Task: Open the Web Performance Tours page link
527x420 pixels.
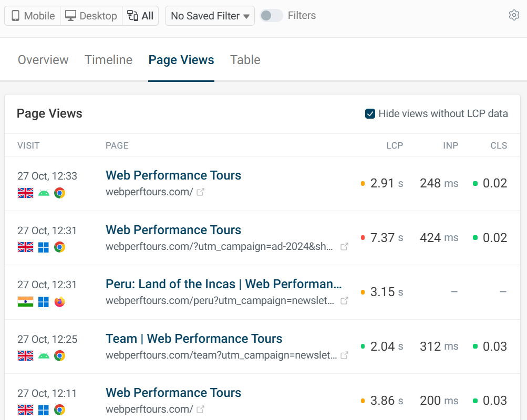Action: pyautogui.click(x=173, y=175)
